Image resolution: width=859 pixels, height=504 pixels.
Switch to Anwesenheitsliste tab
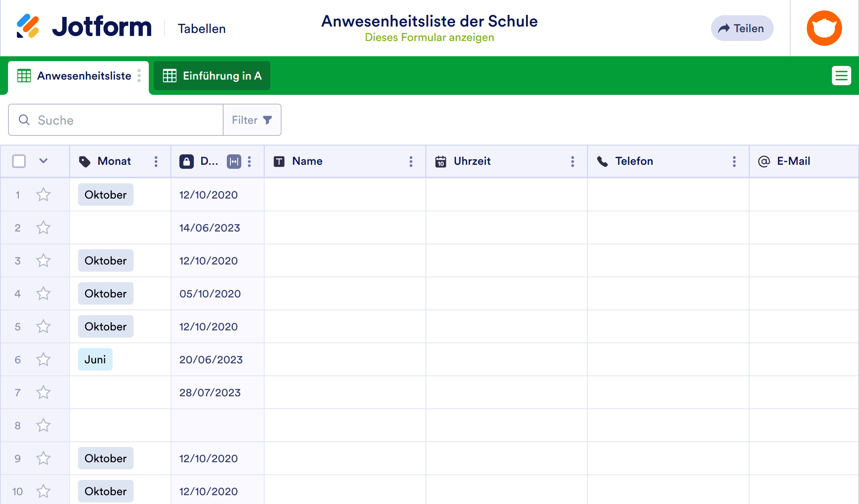tap(78, 76)
